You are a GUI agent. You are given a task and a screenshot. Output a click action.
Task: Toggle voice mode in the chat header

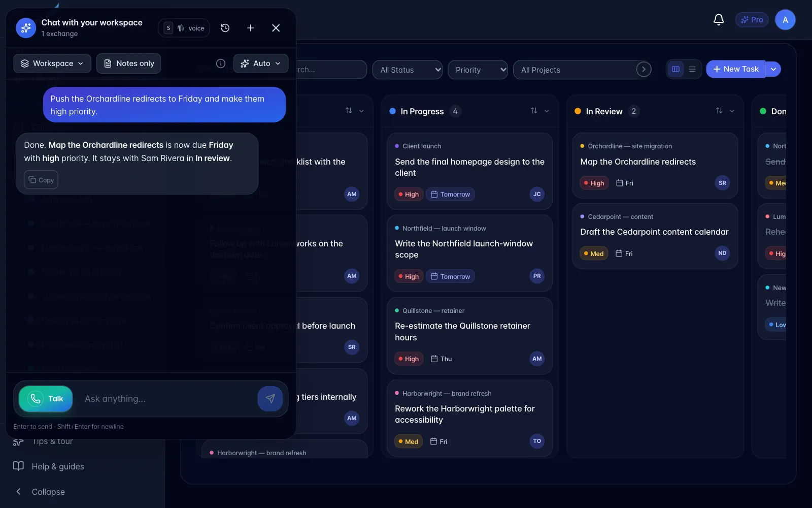[x=184, y=28]
